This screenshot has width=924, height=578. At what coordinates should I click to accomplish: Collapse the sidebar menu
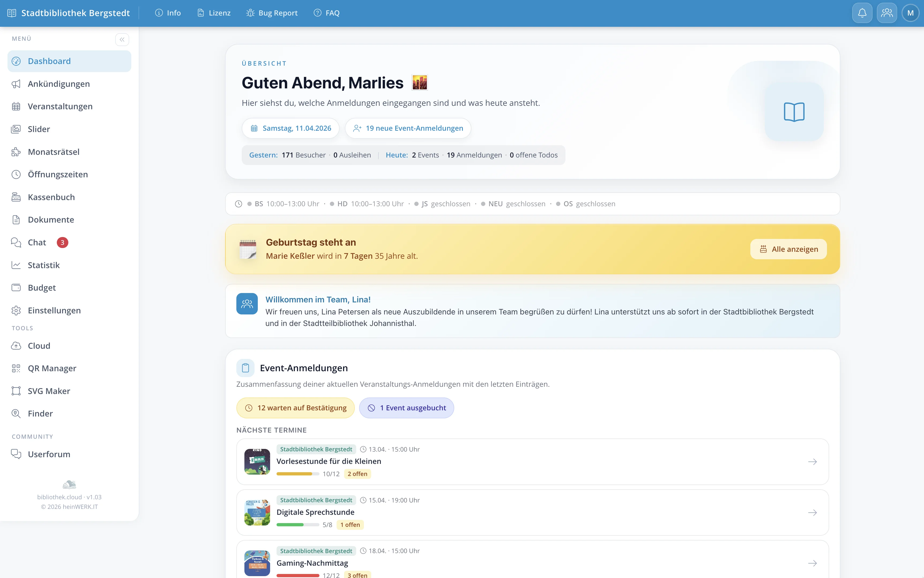coord(122,39)
